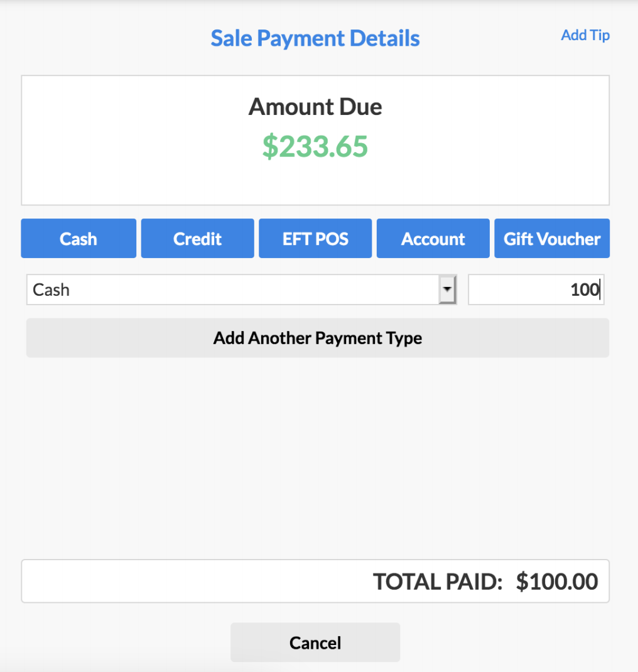Cancel the sale payment
Screen dimensions: 638x672
[315, 642]
